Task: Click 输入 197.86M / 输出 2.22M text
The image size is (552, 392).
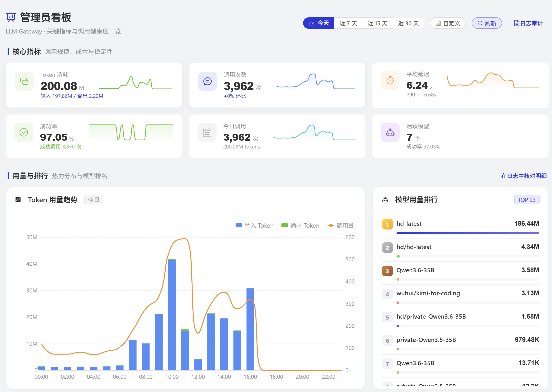Action: pyautogui.click(x=72, y=96)
